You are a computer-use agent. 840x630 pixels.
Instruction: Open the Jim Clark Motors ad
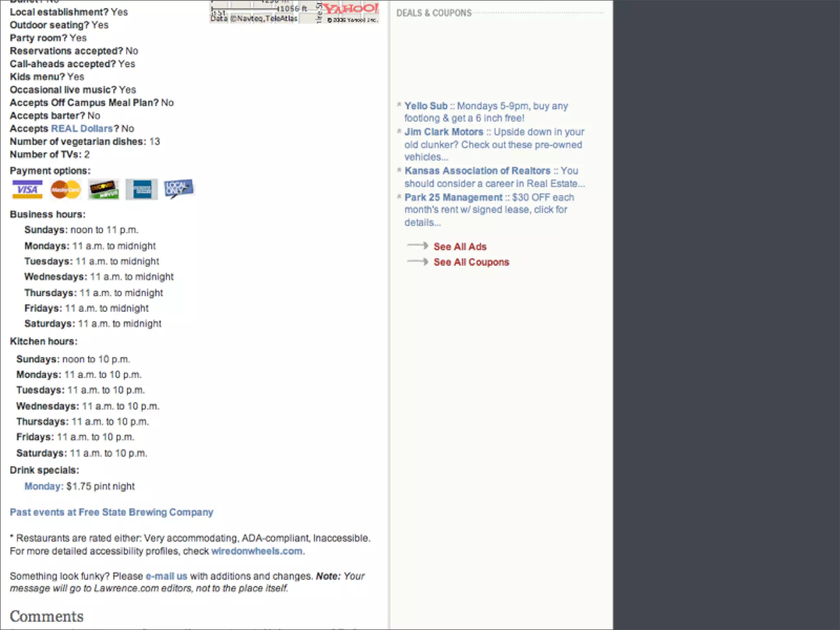444,132
